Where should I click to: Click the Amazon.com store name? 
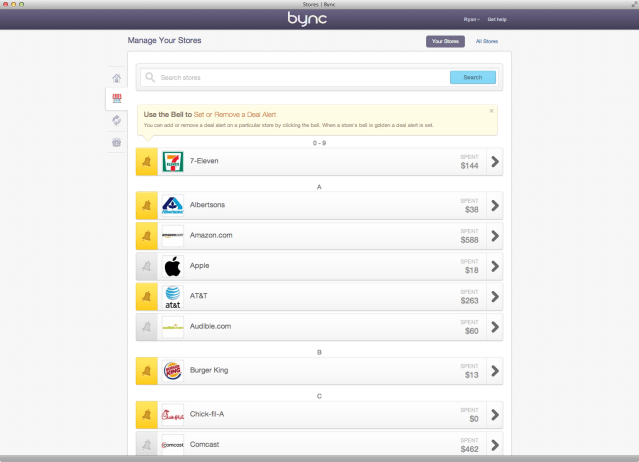(211, 235)
